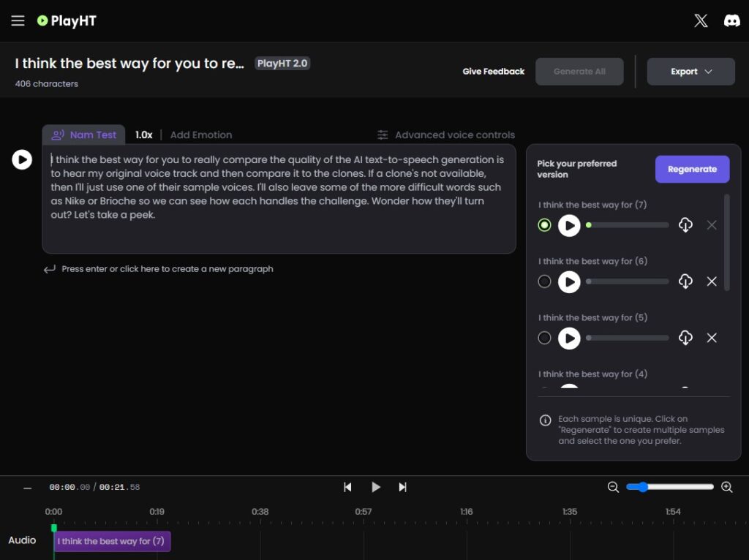Click the 406 characters count
The width and height of the screenshot is (749, 560).
point(46,83)
